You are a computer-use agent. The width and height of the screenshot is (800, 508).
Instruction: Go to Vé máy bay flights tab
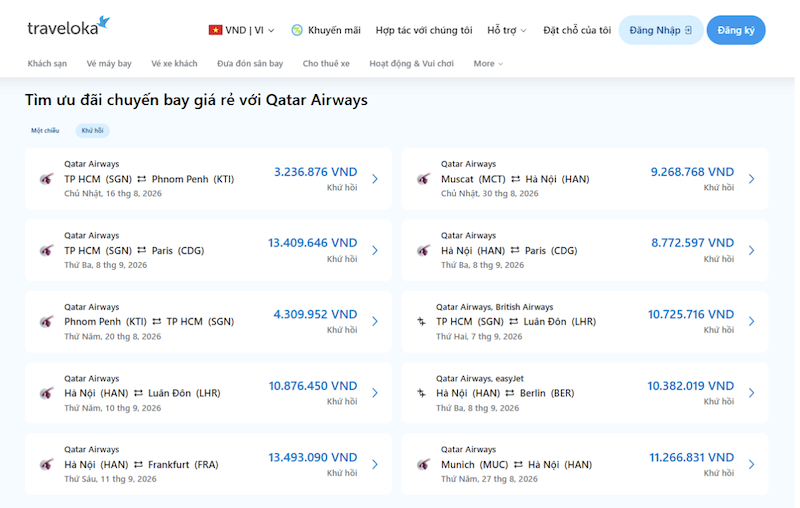pos(109,64)
